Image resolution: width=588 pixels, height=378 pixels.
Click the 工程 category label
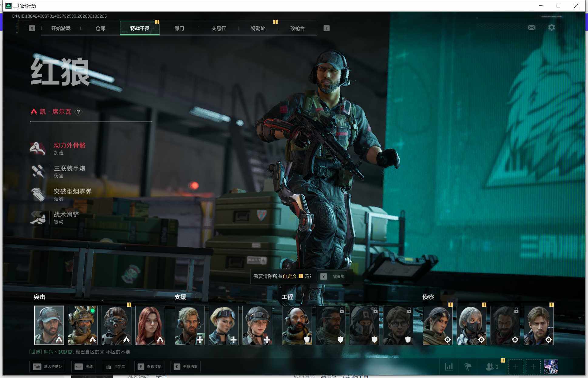click(x=287, y=297)
